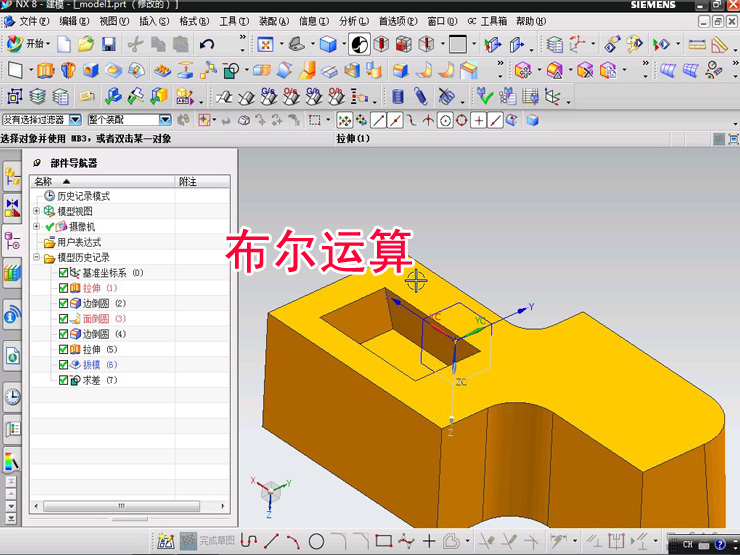Image resolution: width=740 pixels, height=555 pixels.
Task: Click the Save floppy disk icon
Action: click(x=108, y=44)
